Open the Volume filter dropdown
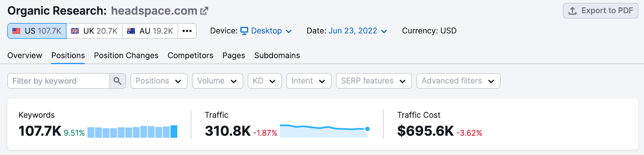Screen dimensions: 644x155 click(x=217, y=81)
